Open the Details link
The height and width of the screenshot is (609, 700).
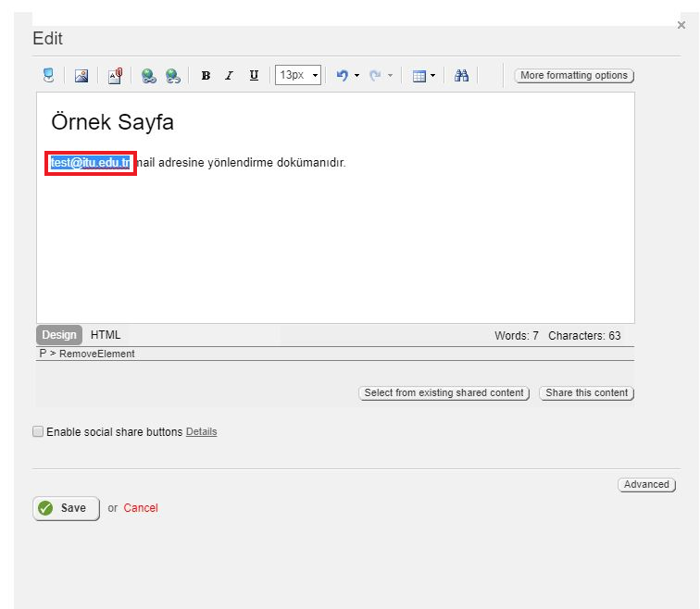point(201,432)
